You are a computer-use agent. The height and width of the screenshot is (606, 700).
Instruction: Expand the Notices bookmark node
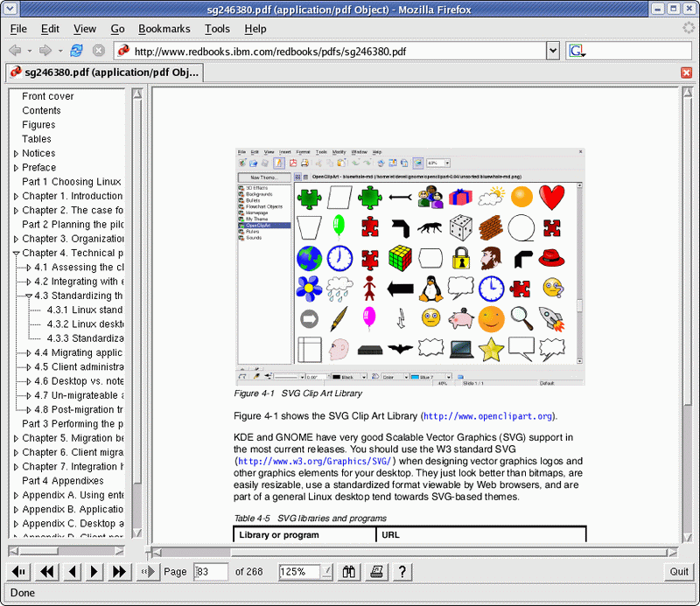(16, 154)
